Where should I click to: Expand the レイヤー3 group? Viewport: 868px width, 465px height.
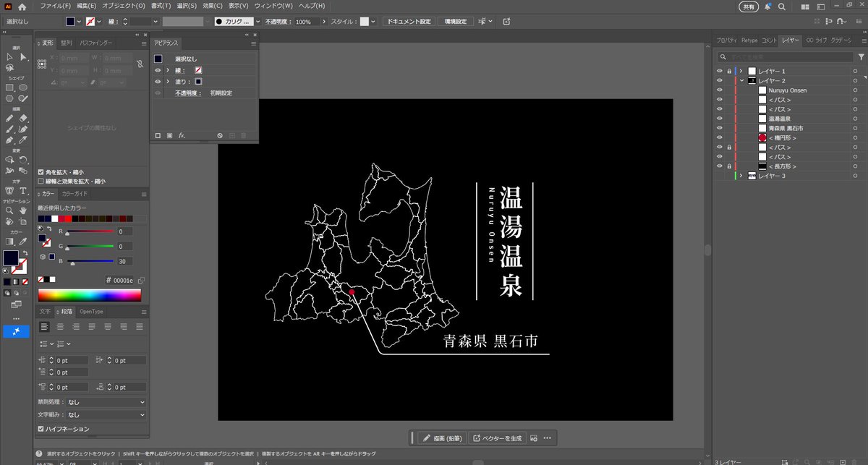click(x=741, y=175)
